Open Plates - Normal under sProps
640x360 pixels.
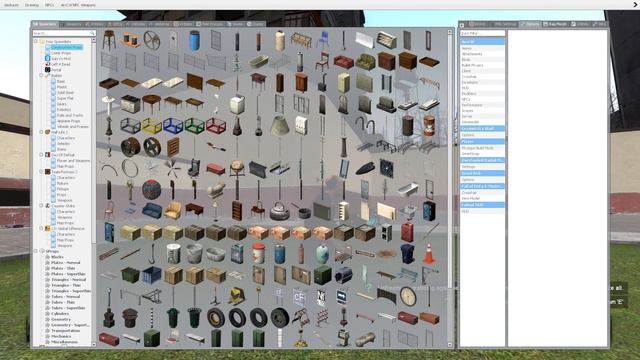pos(65,262)
